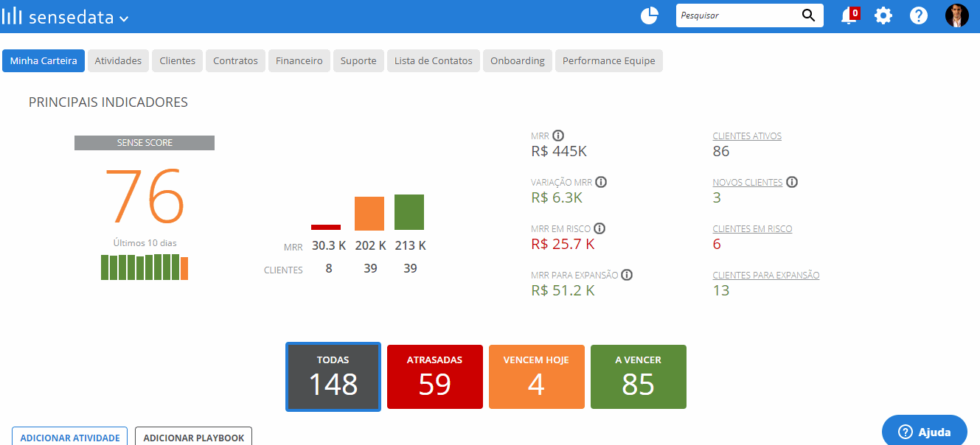Image resolution: width=980 pixels, height=445 pixels.
Task: Click the MRR value R$ 445K
Action: click(x=559, y=152)
